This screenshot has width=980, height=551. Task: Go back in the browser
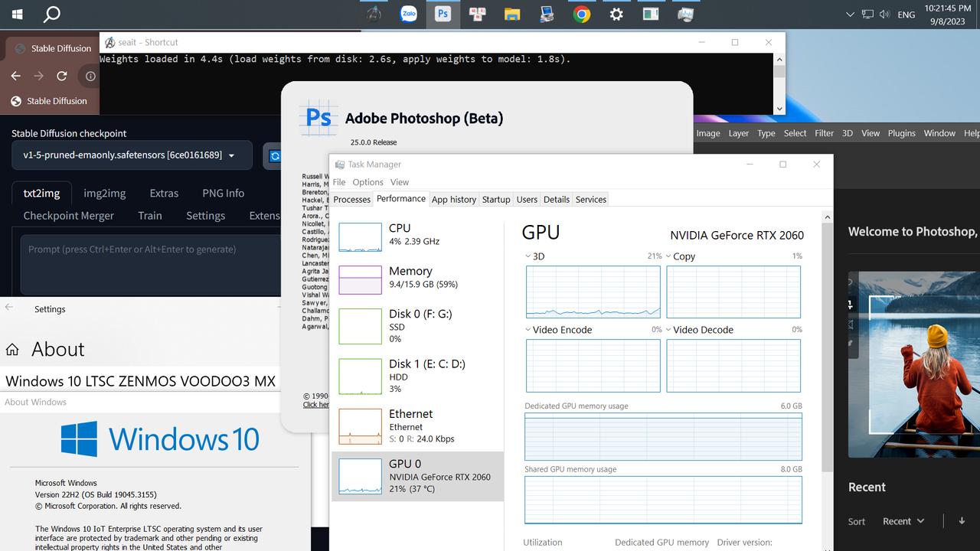[x=15, y=76]
